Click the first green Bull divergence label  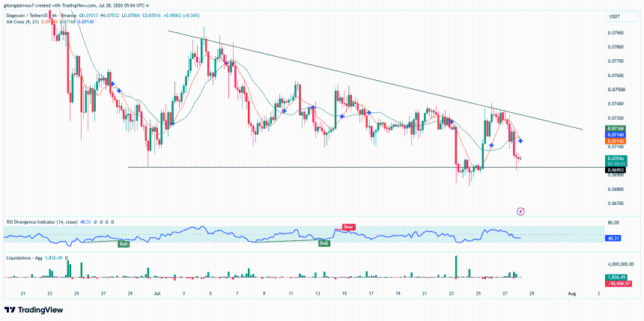pyautogui.click(x=123, y=244)
